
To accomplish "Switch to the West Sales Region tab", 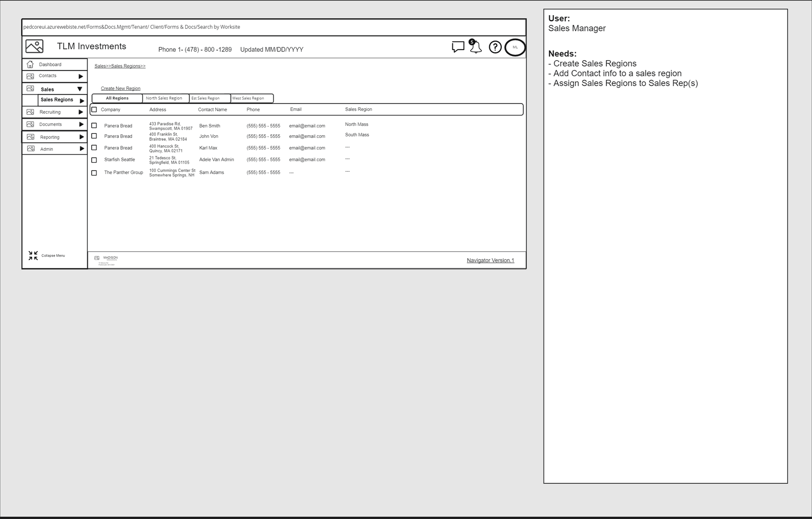I will [x=248, y=98].
